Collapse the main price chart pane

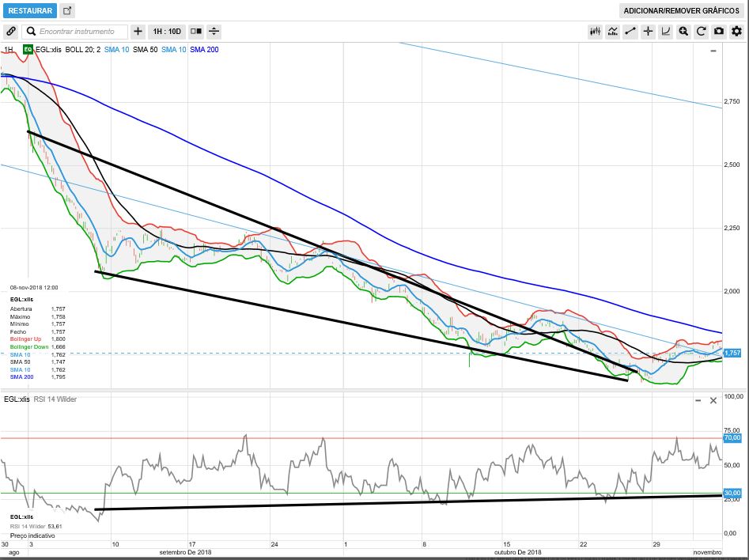(x=713, y=51)
